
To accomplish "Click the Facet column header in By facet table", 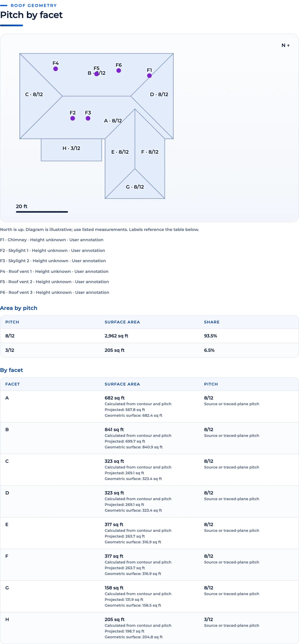I will (x=12, y=384).
